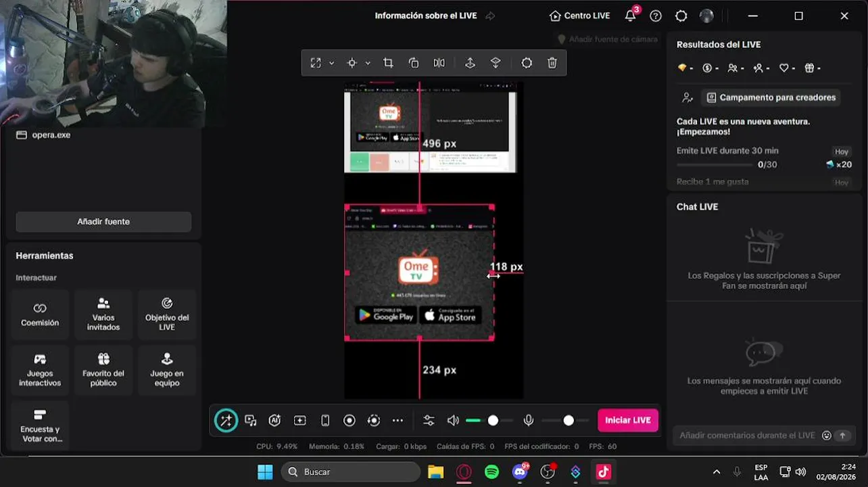Click the fit-to-screen resize icon
868x487 pixels.
pyautogui.click(x=316, y=63)
